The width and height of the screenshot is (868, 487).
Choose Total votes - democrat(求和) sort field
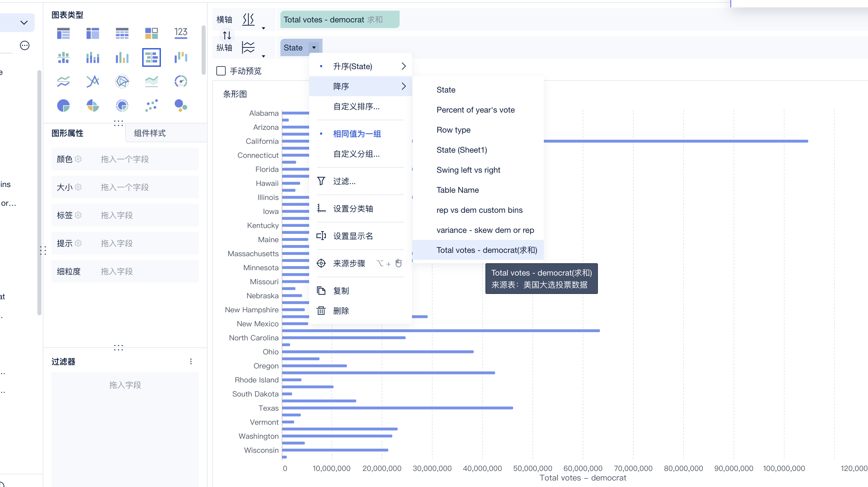pos(486,250)
